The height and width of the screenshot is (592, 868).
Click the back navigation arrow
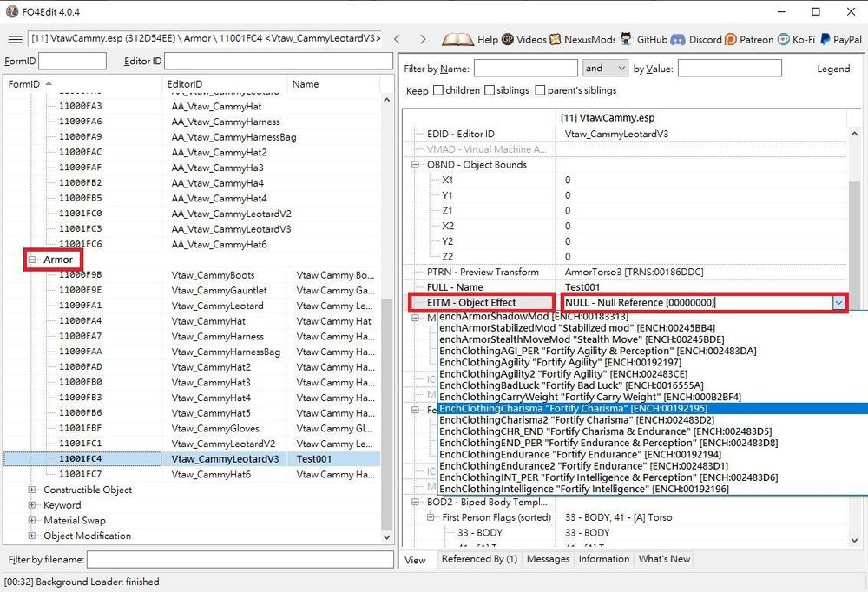point(397,39)
